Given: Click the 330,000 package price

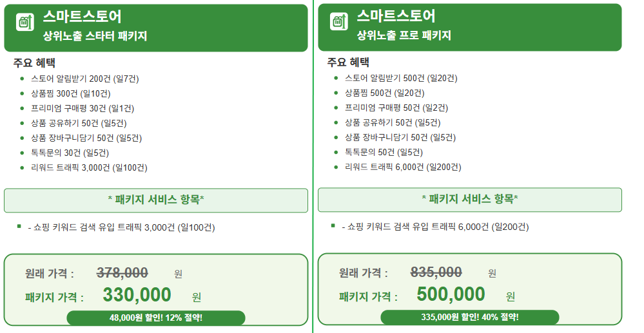Looking at the screenshot, I should point(137,295).
